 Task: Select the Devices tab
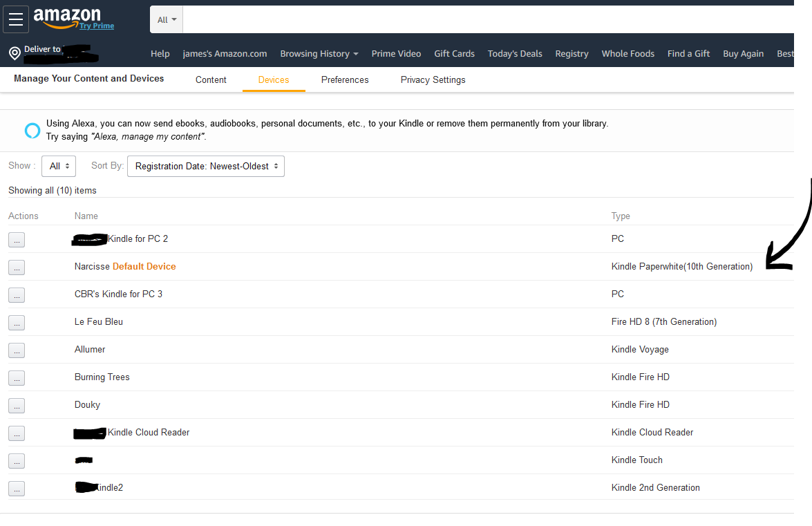[274, 79]
